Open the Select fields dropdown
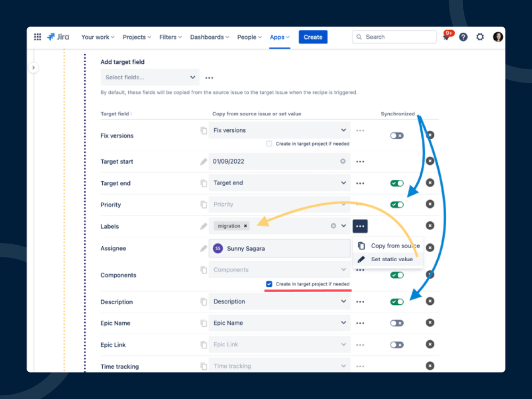Screen dimensions: 532x399 (150, 77)
